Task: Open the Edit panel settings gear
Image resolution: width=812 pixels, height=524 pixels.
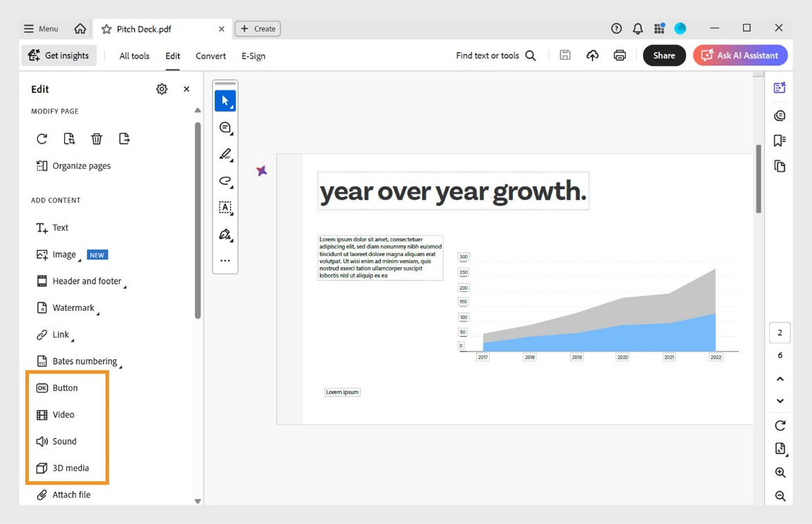Action: pos(162,89)
